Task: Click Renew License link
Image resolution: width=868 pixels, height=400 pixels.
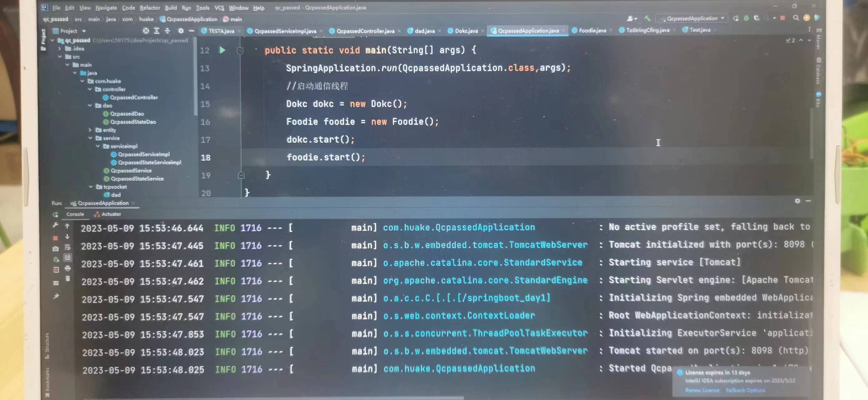Action: point(702,390)
